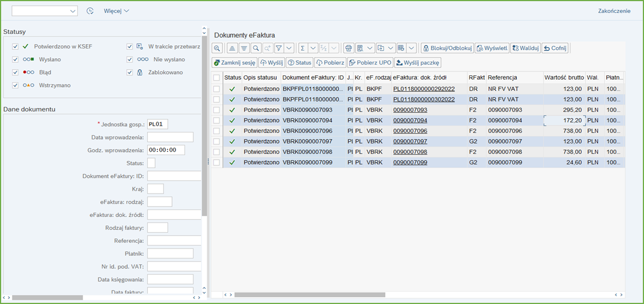Open the layout selection dropdown arrow
The image size is (644, 304).
click(x=411, y=48)
